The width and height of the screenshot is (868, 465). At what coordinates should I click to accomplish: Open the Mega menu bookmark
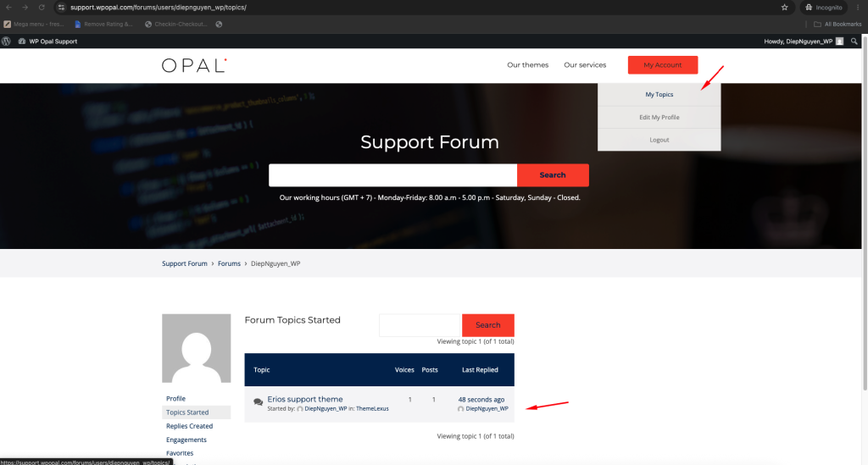point(34,25)
